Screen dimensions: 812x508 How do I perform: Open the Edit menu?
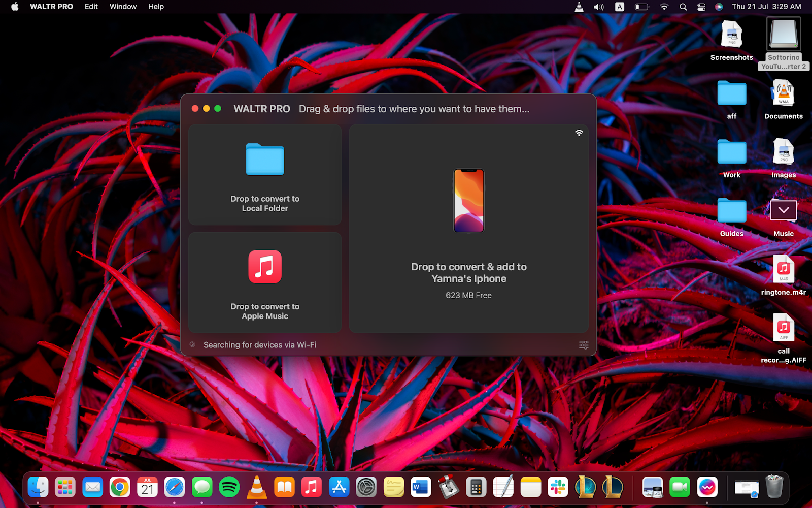91,7
